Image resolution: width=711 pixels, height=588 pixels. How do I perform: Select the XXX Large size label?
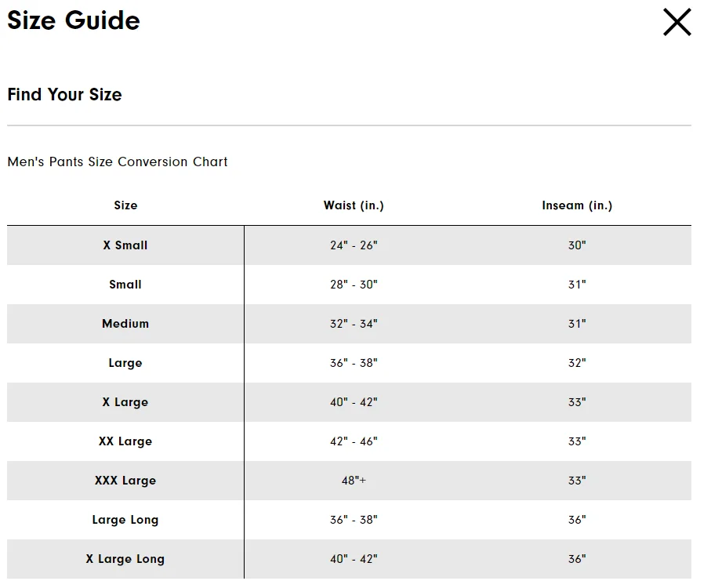(125, 481)
